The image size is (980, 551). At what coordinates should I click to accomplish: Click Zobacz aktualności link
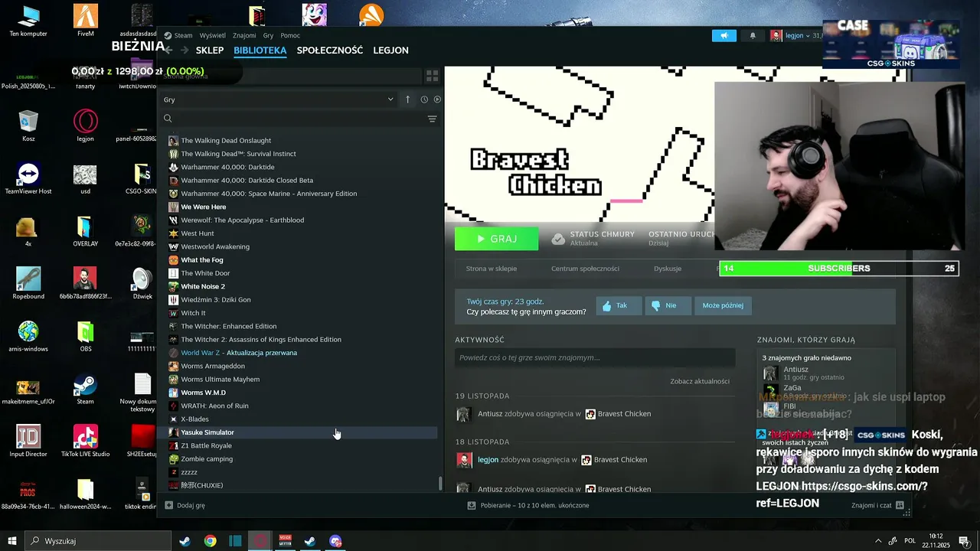(x=700, y=381)
